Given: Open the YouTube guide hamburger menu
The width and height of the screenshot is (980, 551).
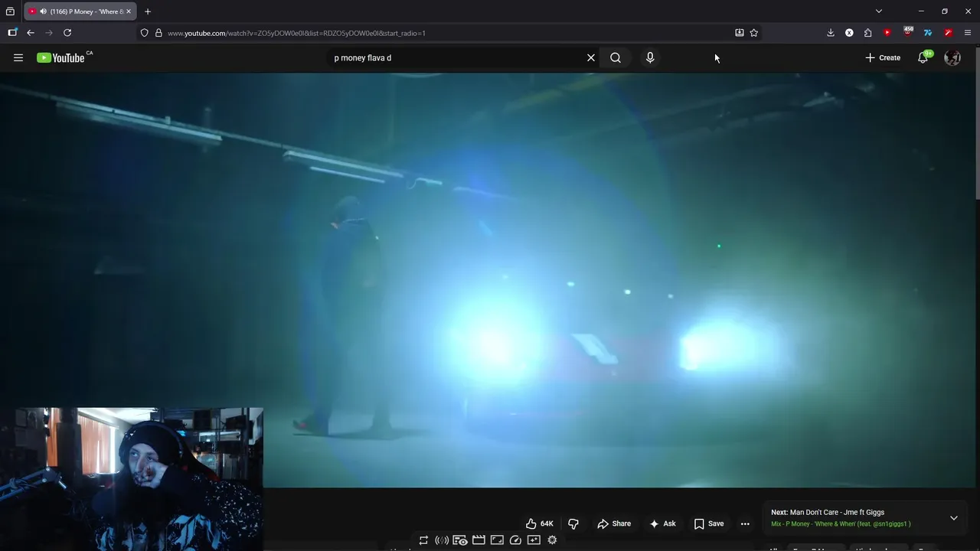Looking at the screenshot, I should 18,57.
